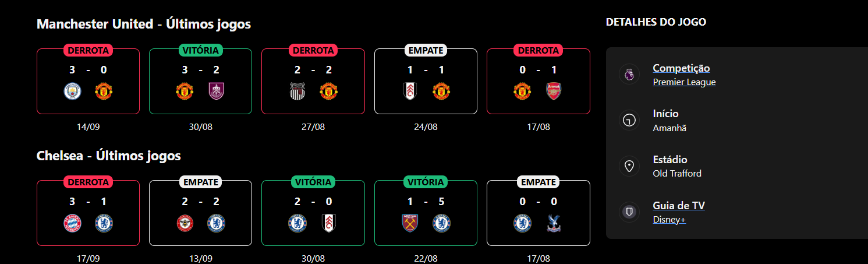Click the Crystal Palace crest in 17/08 match
868x264 pixels.
pos(554,223)
